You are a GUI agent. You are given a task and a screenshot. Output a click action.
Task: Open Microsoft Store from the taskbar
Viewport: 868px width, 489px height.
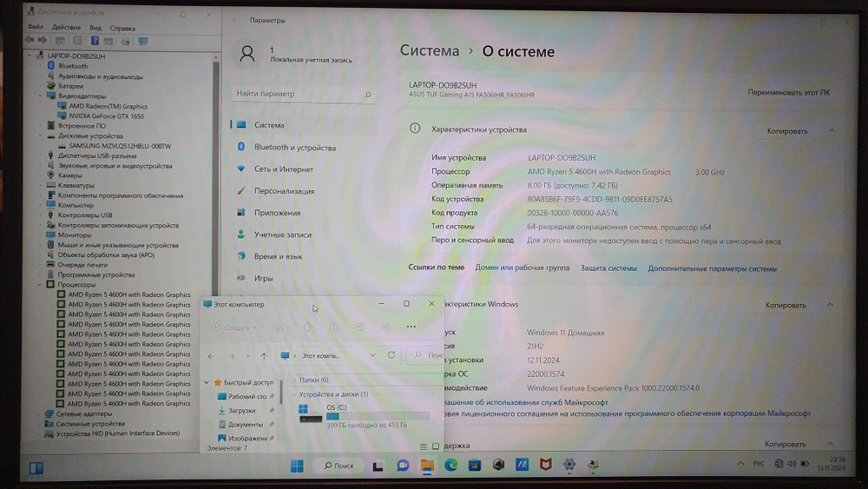tap(475, 466)
